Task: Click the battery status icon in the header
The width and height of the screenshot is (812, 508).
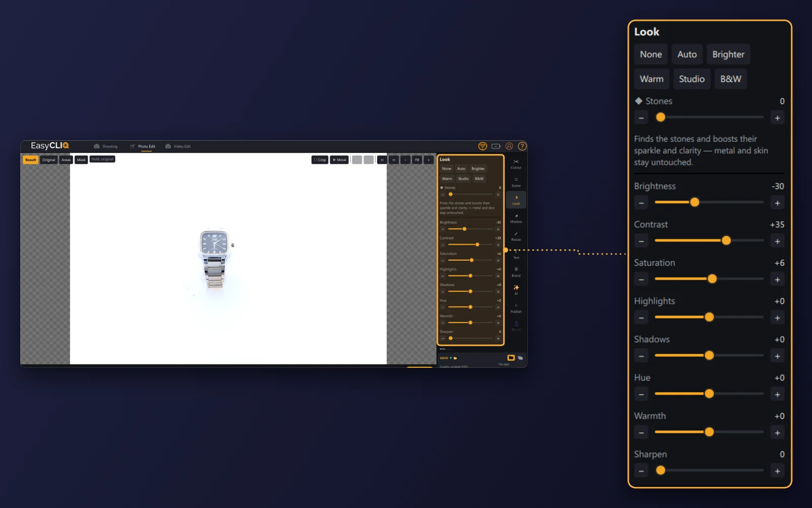Action: [496, 146]
